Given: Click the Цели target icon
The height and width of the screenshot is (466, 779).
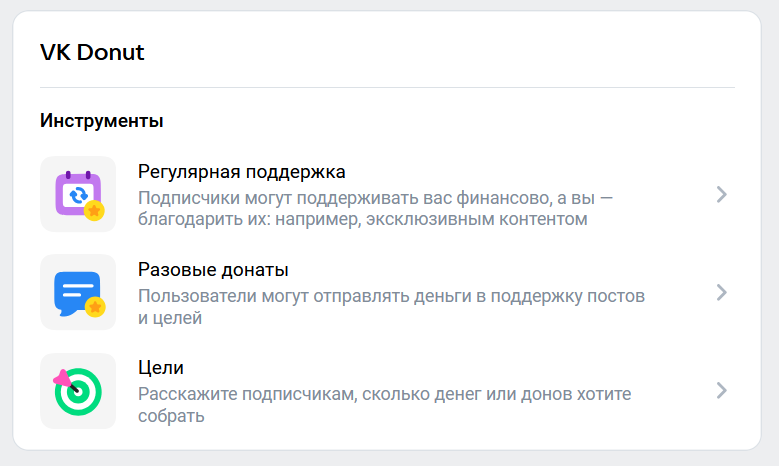Looking at the screenshot, I should click(78, 390).
